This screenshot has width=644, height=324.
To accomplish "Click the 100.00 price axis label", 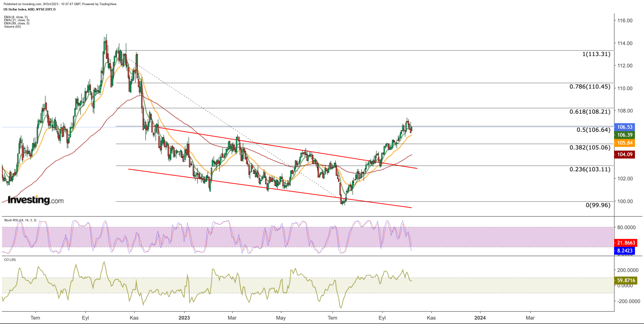I will (x=625, y=201).
